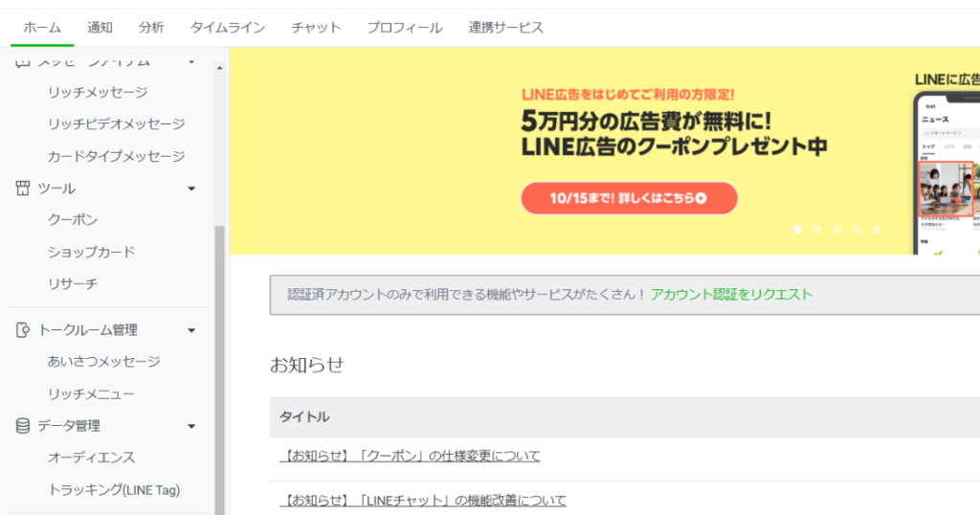Open 「LINEチャット」の機能改善について notice
The width and height of the screenshot is (980, 515).
tap(423, 500)
